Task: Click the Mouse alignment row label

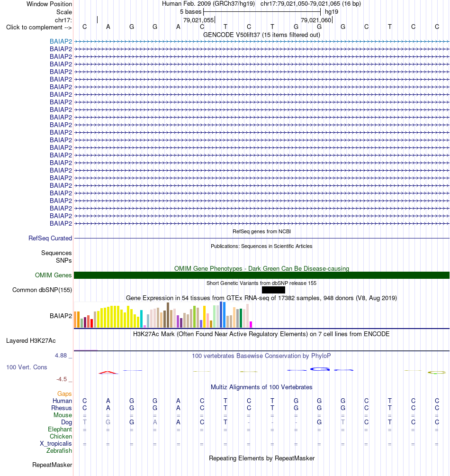Action: (x=63, y=415)
